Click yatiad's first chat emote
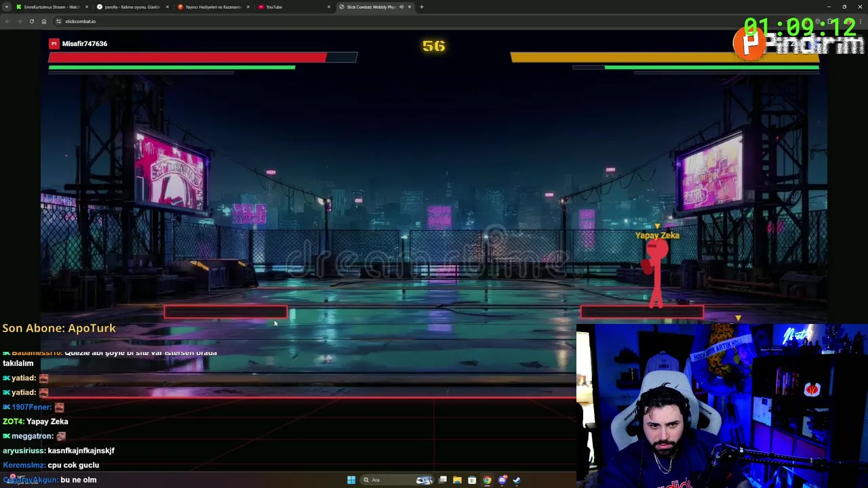The height and width of the screenshot is (488, 868). [x=43, y=378]
